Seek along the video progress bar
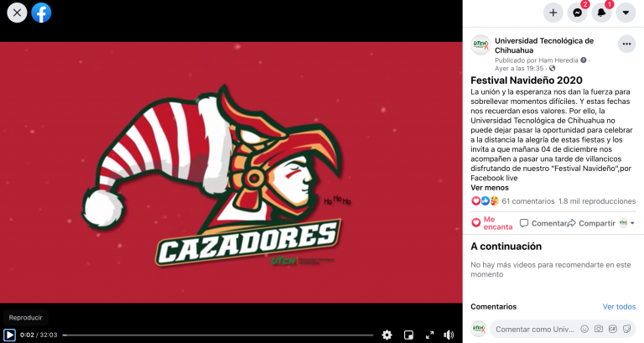644x343 pixels. (218, 335)
